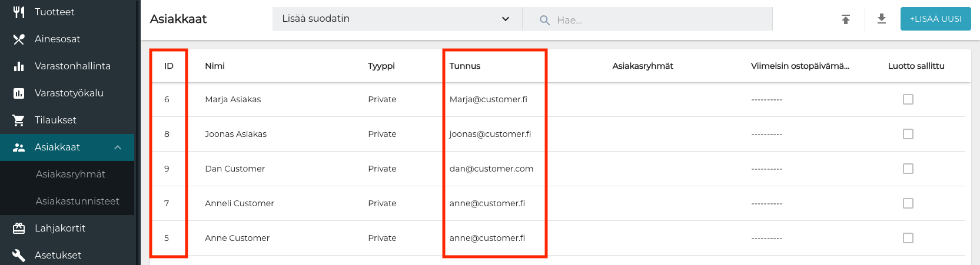Sort table by the Nimi column header
Image resolution: width=980 pixels, height=265 pixels.
[215, 66]
